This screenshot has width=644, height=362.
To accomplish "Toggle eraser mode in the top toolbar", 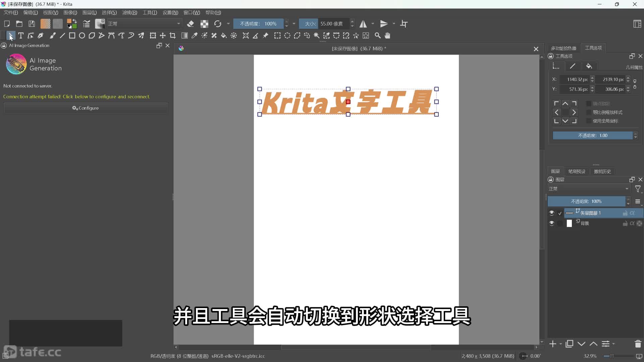I will coord(191,24).
